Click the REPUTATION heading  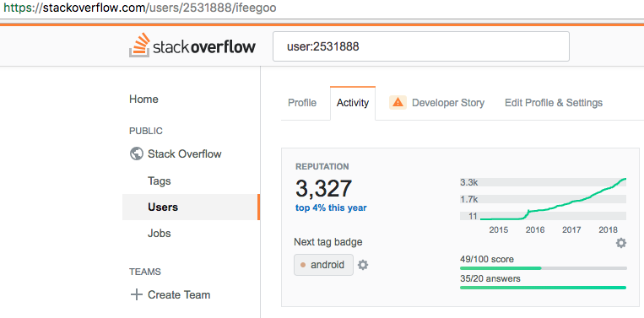pyautogui.click(x=322, y=166)
